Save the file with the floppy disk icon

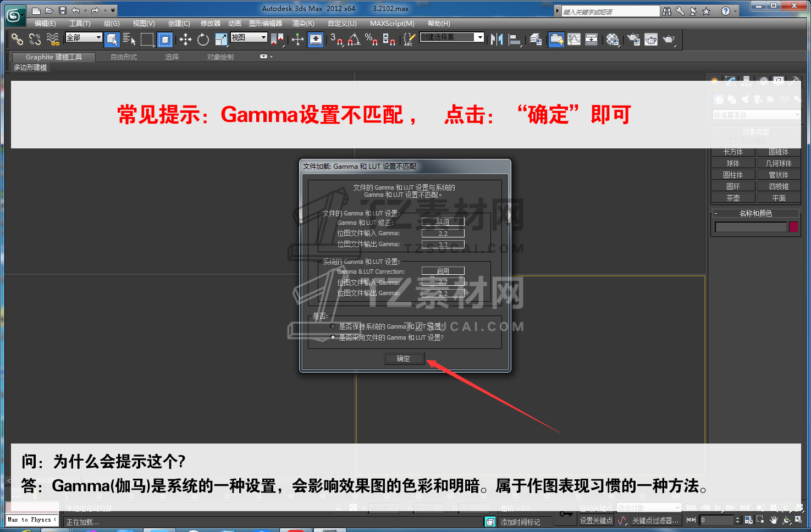tap(63, 10)
